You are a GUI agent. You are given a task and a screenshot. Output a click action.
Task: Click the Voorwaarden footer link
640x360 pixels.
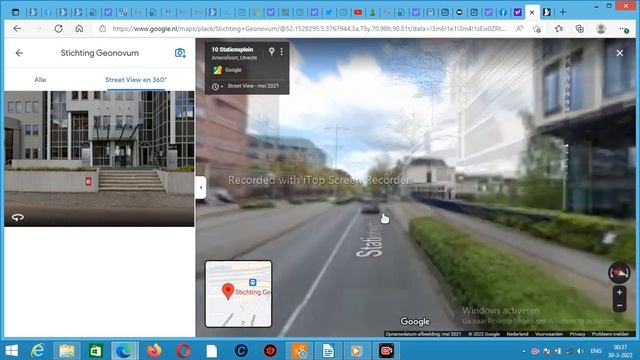[x=549, y=334]
